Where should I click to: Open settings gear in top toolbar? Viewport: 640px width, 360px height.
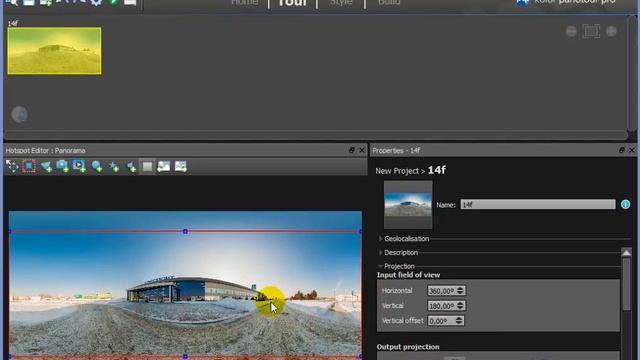(96, 2)
